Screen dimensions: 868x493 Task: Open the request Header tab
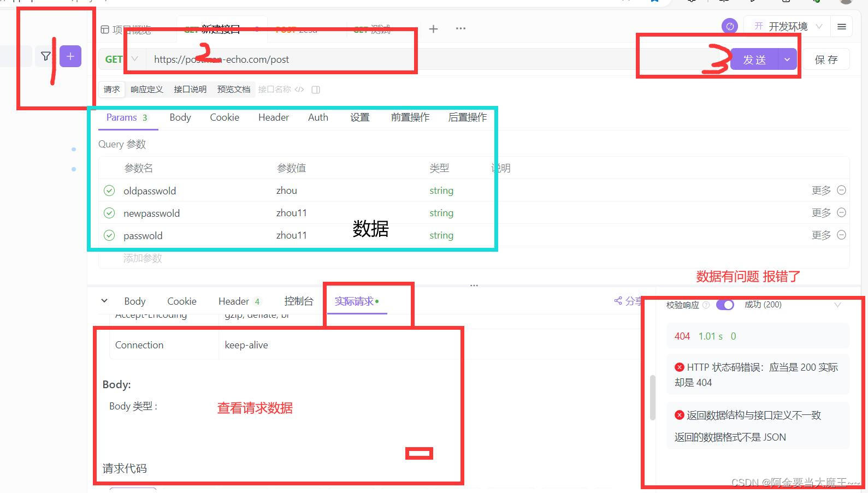tap(274, 117)
